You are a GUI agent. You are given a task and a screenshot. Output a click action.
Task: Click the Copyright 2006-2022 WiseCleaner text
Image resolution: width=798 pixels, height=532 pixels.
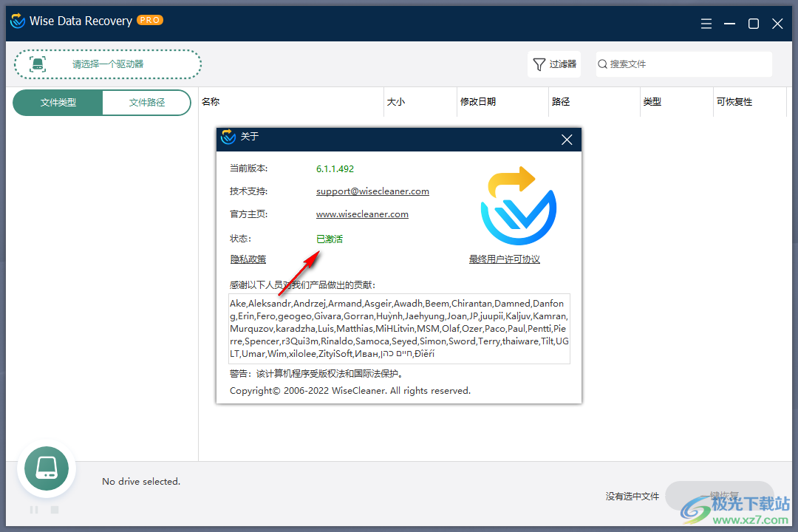pyautogui.click(x=350, y=391)
